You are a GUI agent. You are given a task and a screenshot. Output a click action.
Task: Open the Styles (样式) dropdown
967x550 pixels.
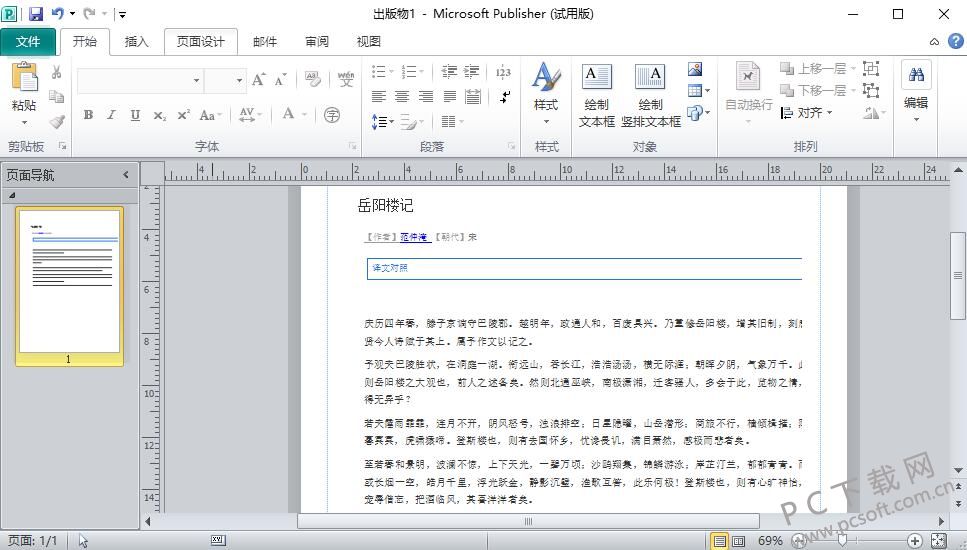click(546, 94)
